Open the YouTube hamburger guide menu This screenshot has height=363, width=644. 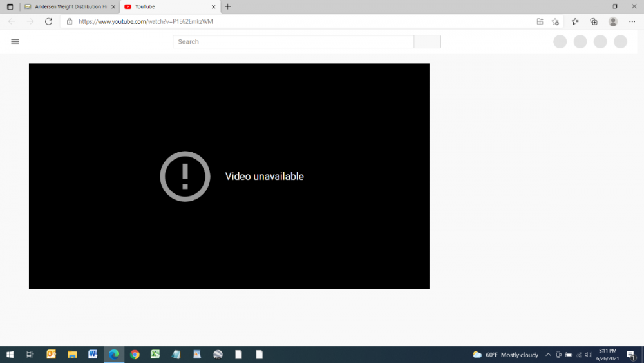pos(15,42)
